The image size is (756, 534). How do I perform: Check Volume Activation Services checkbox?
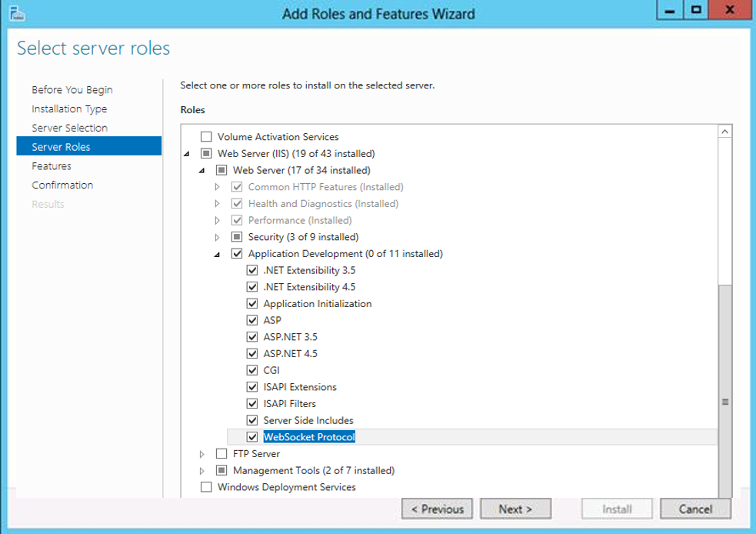206,136
